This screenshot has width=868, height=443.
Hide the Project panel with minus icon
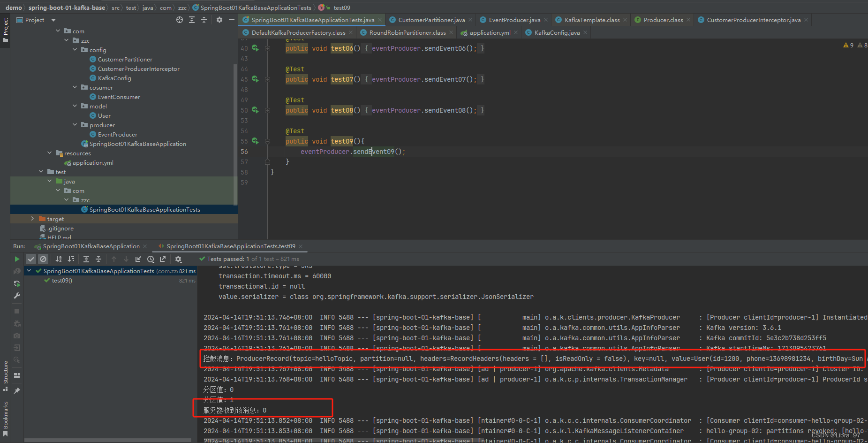(232, 20)
